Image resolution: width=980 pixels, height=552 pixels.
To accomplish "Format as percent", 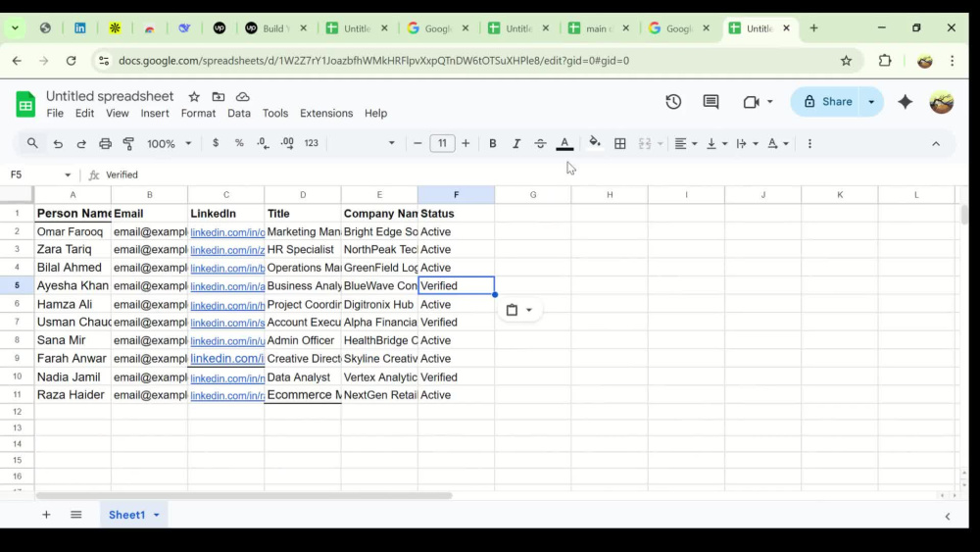I will (x=239, y=143).
